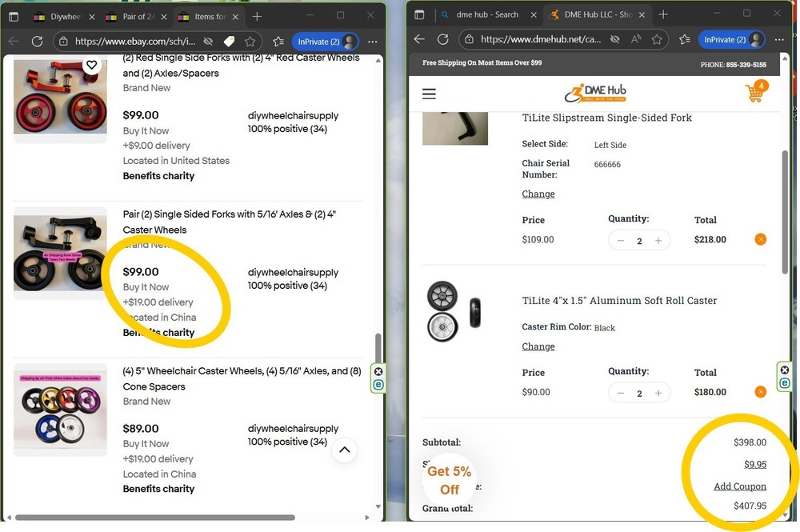Add eBay page to favorites with star icon

pos(250,42)
